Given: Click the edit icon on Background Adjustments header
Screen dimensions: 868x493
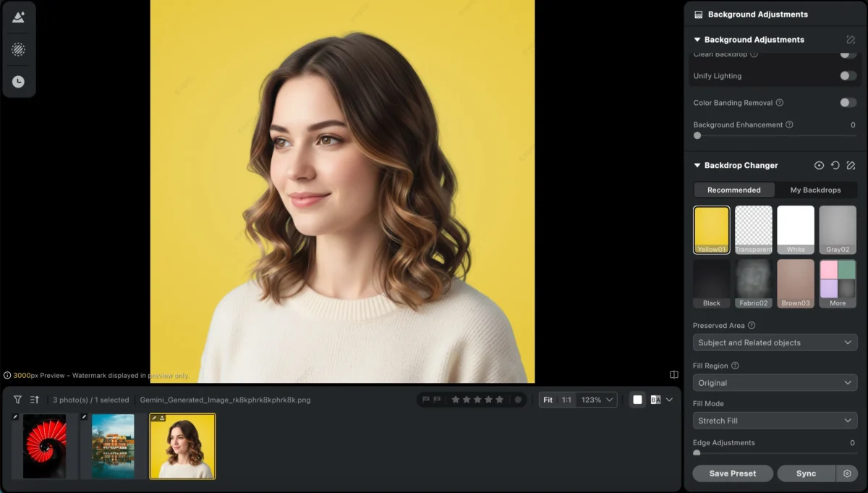Looking at the screenshot, I should tap(851, 40).
